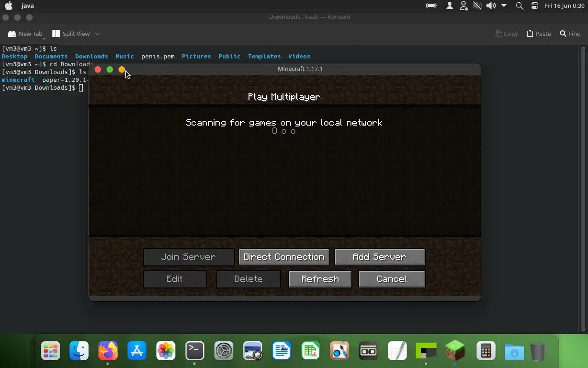
Task: Open the java application menu
Action: [28, 6]
